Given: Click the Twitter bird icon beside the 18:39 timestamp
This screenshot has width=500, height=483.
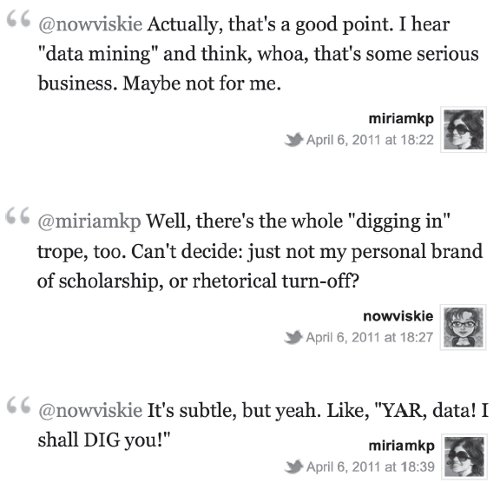Looking at the screenshot, I should [x=293, y=467].
